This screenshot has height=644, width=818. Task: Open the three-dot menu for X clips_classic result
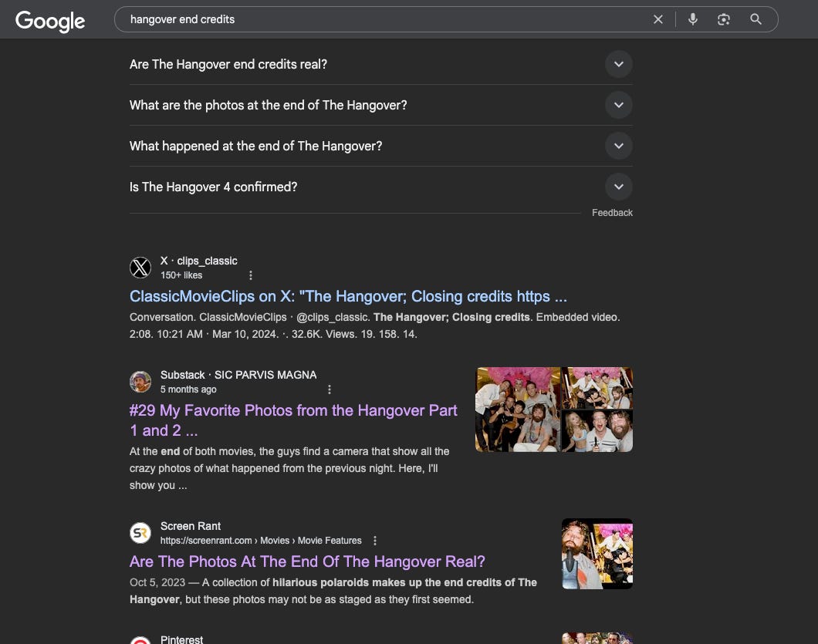[250, 275]
